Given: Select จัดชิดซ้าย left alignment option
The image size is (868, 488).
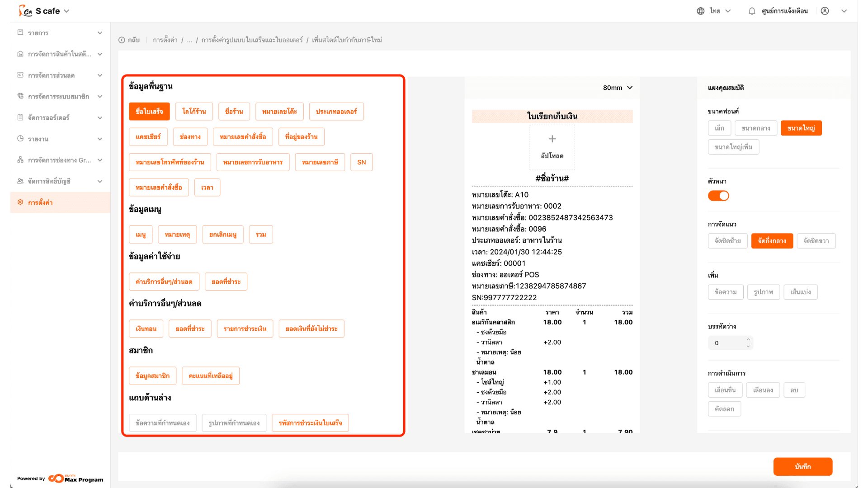Looking at the screenshot, I should (x=727, y=241).
